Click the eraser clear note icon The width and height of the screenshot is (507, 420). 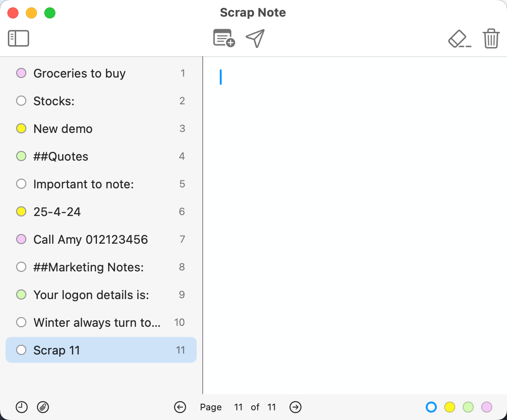[x=459, y=39]
